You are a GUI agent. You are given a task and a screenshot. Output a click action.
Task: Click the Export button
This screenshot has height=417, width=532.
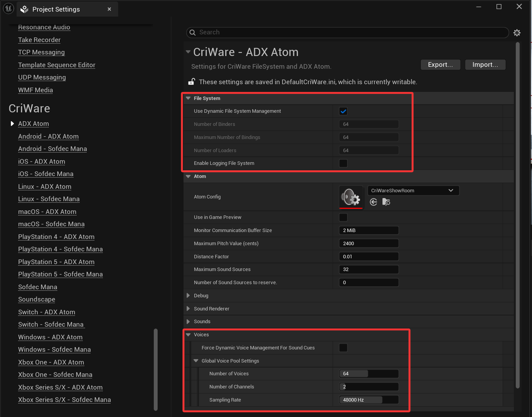tap(440, 64)
